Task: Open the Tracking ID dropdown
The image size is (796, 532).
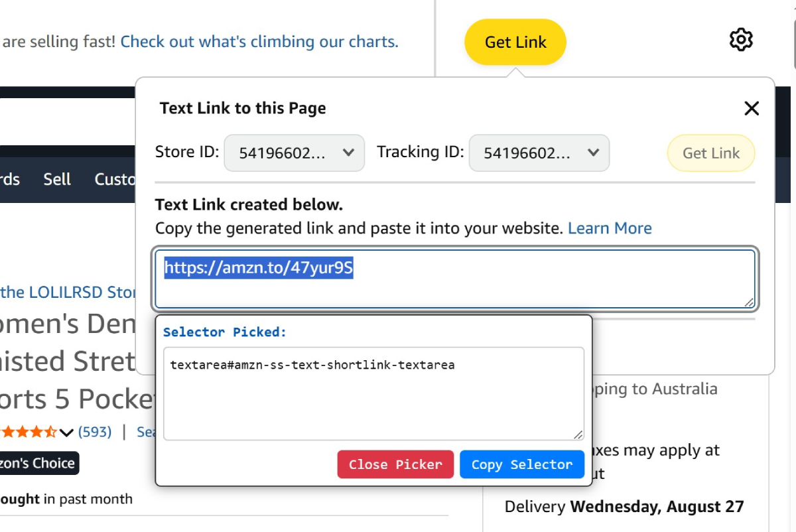Action: pyautogui.click(x=539, y=153)
